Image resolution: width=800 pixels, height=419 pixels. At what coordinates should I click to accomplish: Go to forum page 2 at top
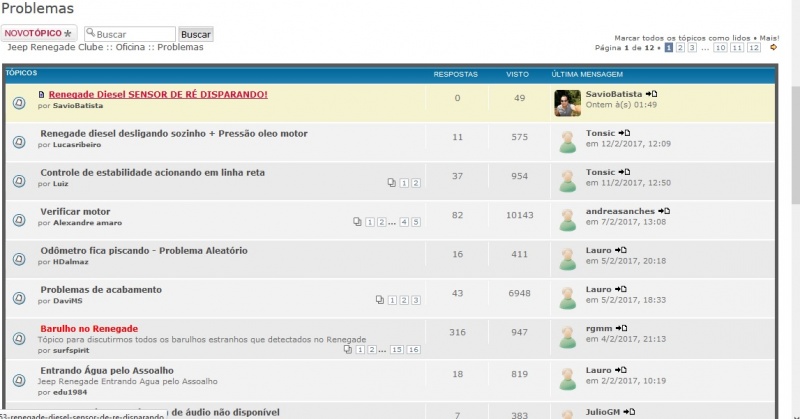pyautogui.click(x=680, y=47)
